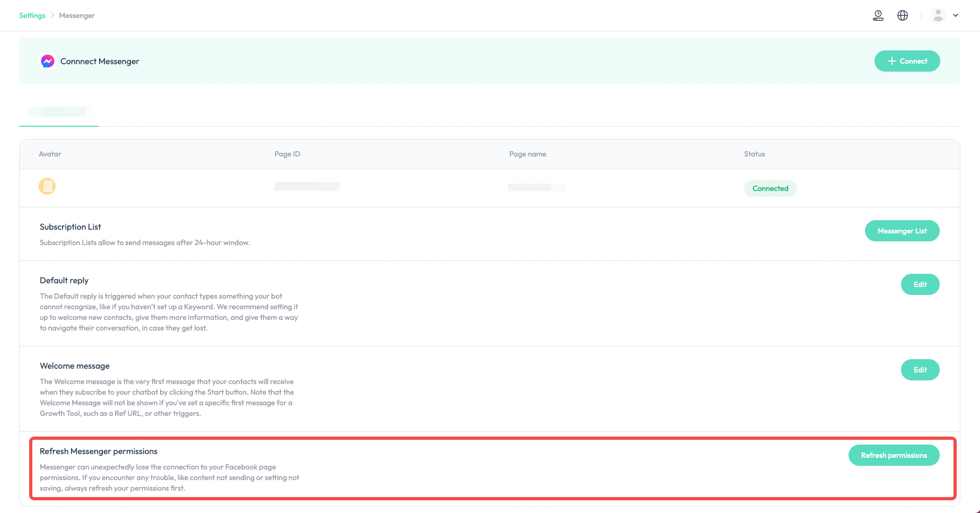Click the Welcome message heading
Viewport: 980px width, 513px height.
tap(75, 366)
